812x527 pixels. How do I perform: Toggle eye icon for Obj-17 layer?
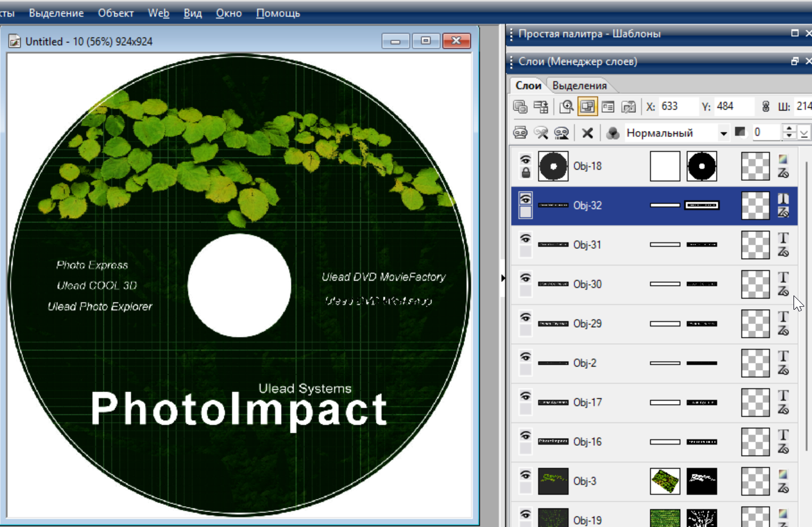(526, 396)
